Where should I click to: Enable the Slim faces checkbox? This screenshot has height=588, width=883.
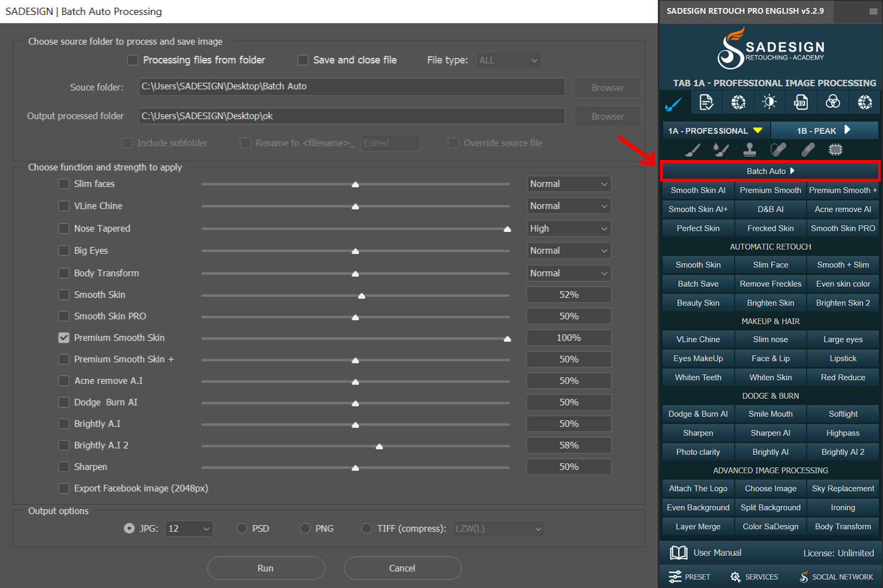(x=64, y=184)
